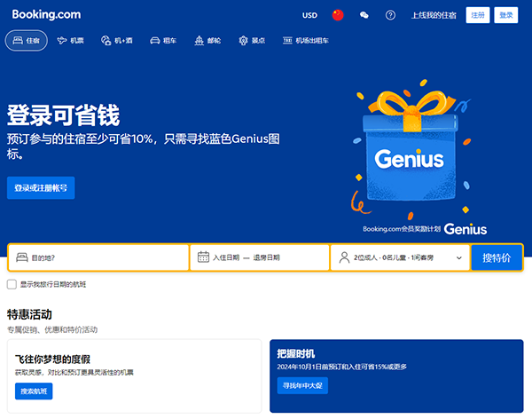Click the 登录 sign-in button

point(506,15)
